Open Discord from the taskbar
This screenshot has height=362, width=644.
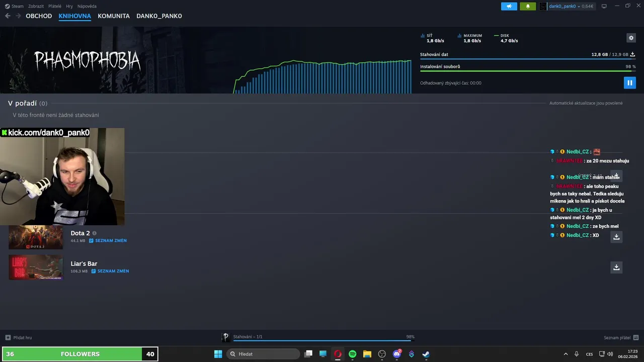coord(397,354)
